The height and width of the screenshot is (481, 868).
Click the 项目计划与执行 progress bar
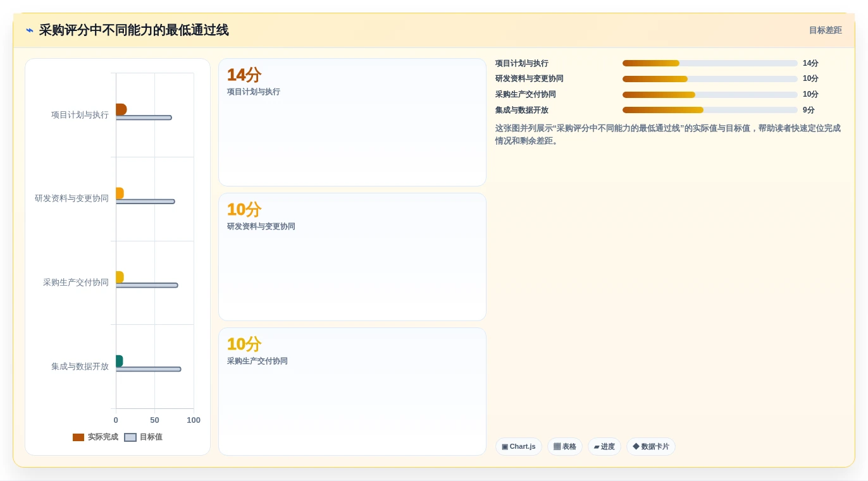coord(710,63)
